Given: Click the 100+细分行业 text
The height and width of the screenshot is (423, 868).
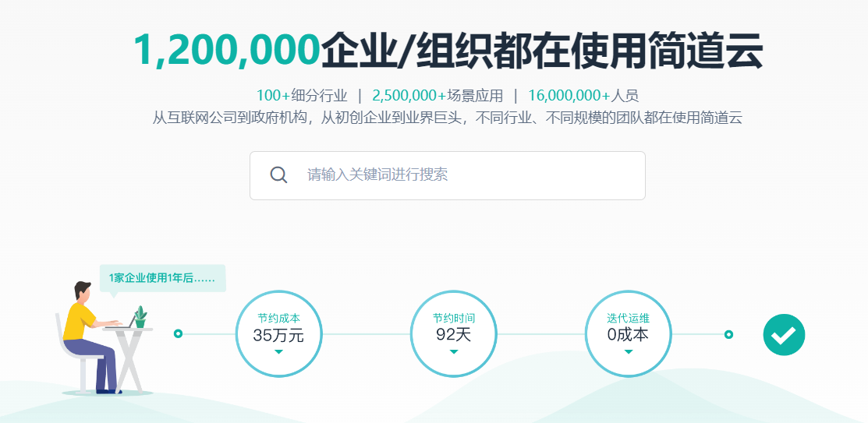Looking at the screenshot, I should pyautogui.click(x=302, y=96).
